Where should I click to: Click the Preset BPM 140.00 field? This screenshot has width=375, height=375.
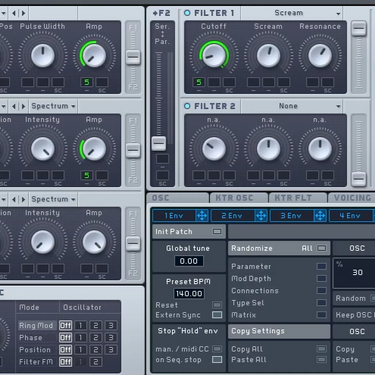189,293
